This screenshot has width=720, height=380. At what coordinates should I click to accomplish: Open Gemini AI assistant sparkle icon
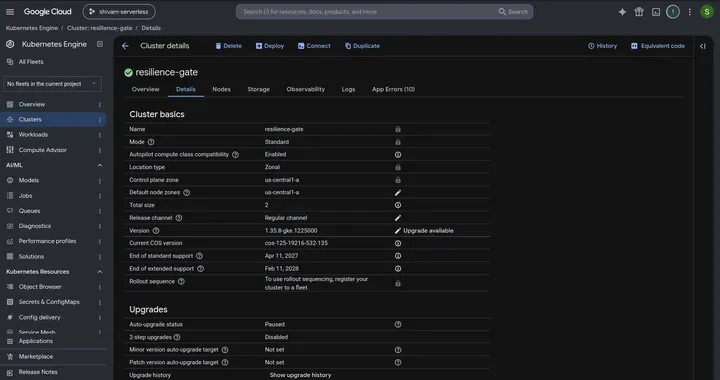coord(622,12)
